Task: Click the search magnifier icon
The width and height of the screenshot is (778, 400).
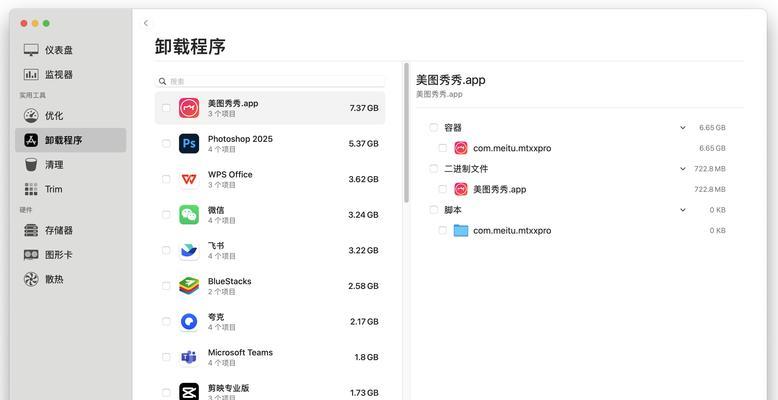Action: (x=163, y=81)
